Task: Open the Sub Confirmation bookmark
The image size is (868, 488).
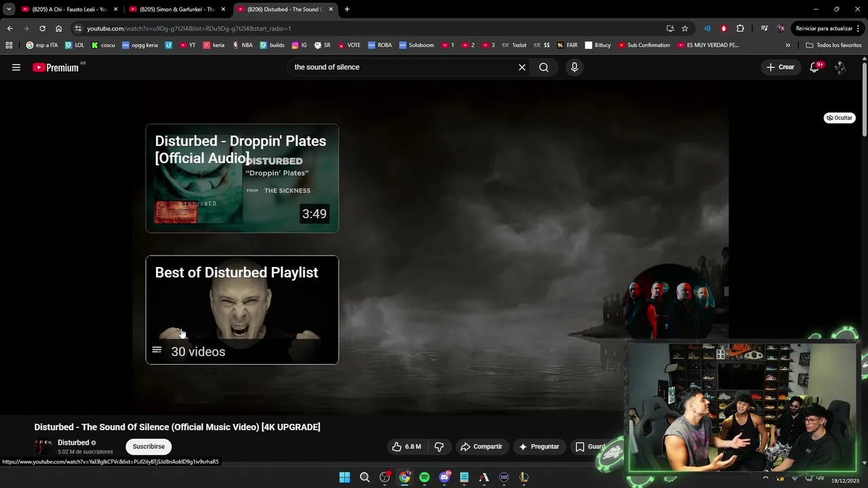Action: (x=644, y=45)
